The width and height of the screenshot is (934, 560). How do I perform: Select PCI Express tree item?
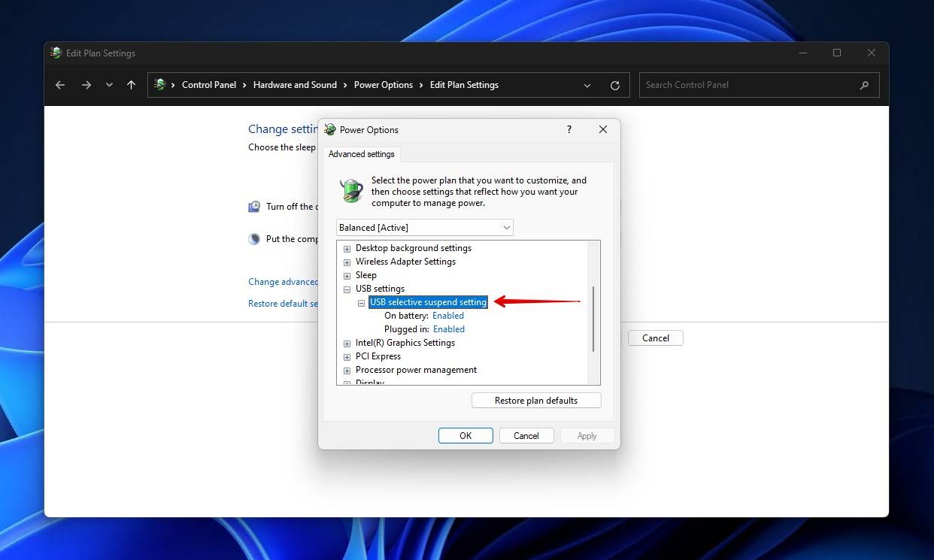tap(378, 356)
